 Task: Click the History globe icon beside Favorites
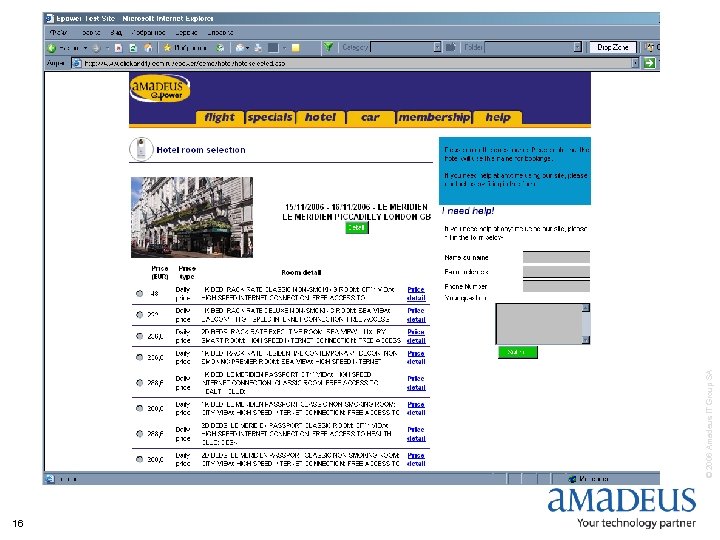point(220,47)
